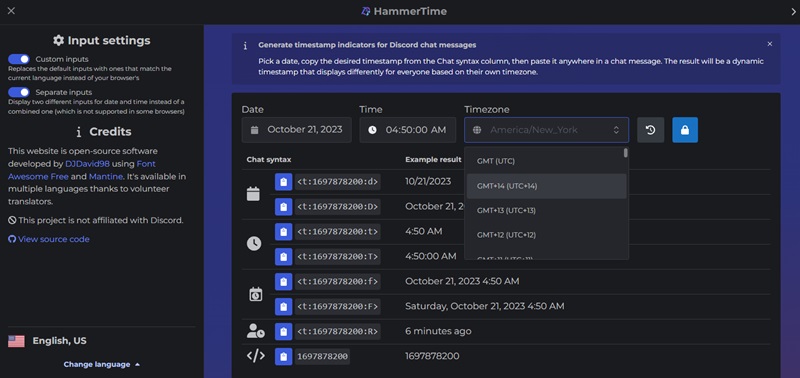Open the Mantine link
The width and height of the screenshot is (800, 378).
pyautogui.click(x=106, y=177)
